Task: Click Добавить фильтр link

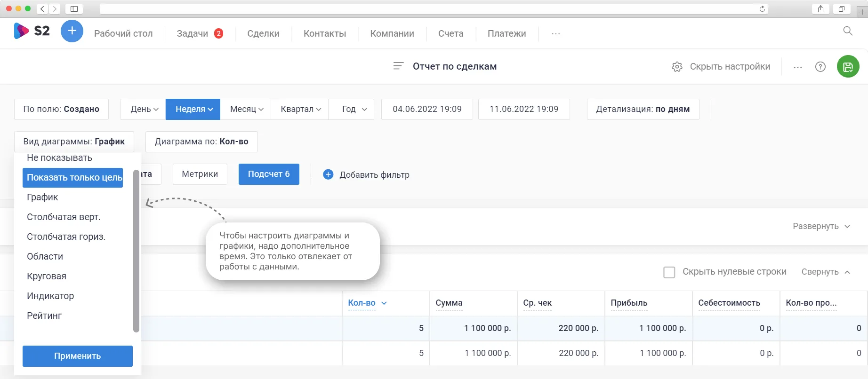Action: [374, 175]
